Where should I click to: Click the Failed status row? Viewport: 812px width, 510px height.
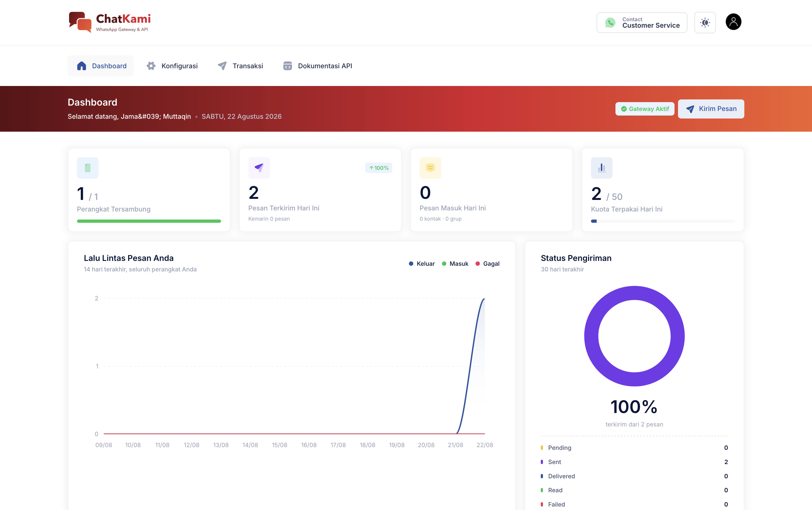[634, 505]
